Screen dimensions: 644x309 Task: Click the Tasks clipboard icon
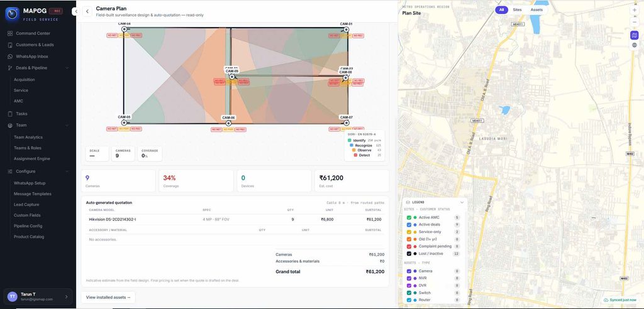point(10,114)
